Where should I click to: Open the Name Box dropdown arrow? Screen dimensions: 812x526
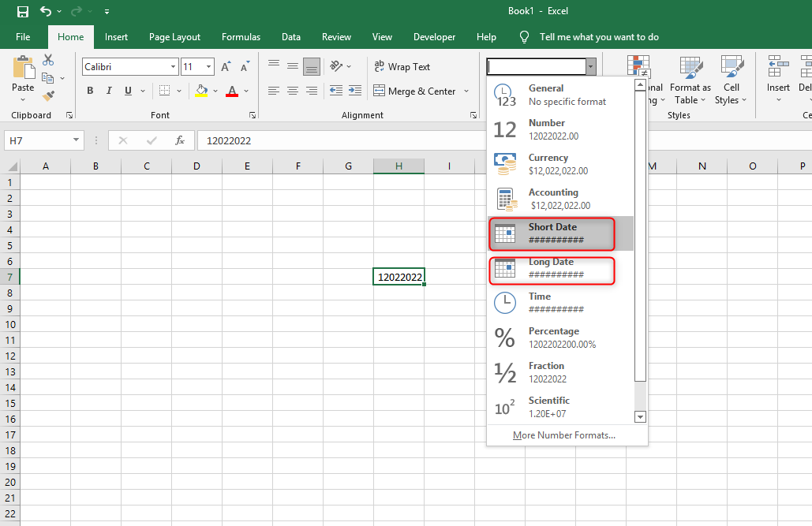(76, 140)
